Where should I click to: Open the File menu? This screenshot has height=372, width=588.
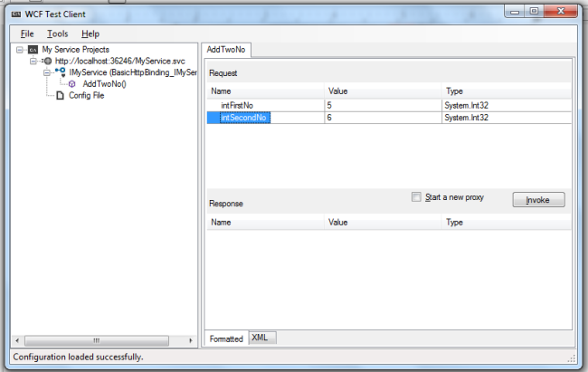(x=27, y=33)
